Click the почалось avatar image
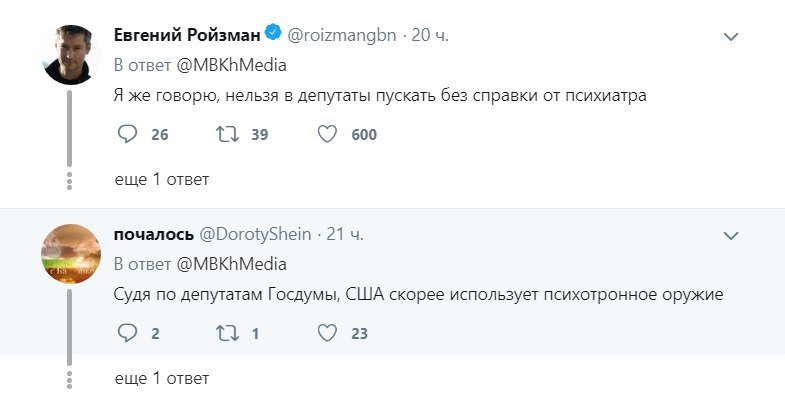 69,254
